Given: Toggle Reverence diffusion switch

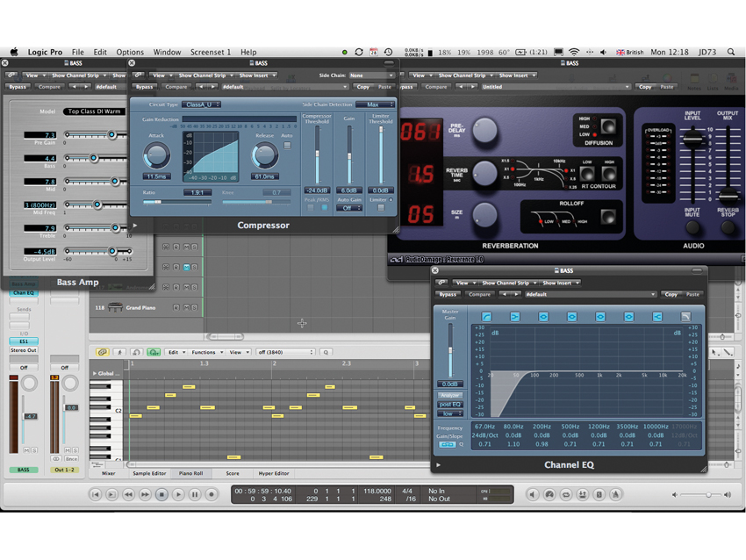Looking at the screenshot, I should point(608,126).
